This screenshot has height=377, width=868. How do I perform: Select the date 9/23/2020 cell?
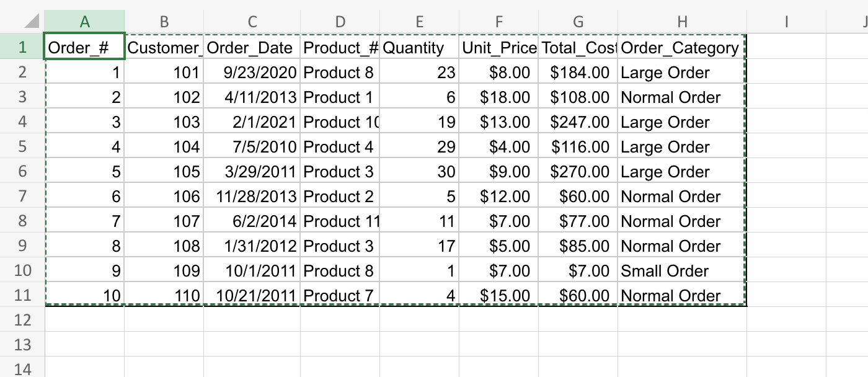251,72
